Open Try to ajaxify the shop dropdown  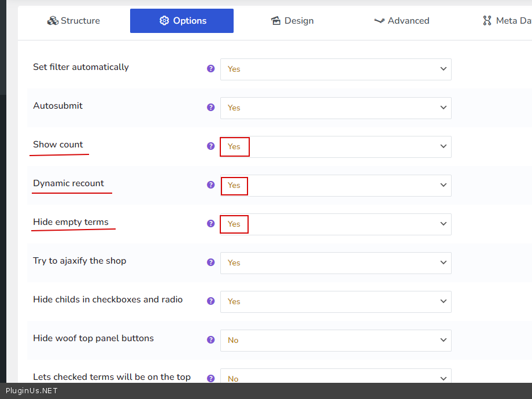[335, 263]
